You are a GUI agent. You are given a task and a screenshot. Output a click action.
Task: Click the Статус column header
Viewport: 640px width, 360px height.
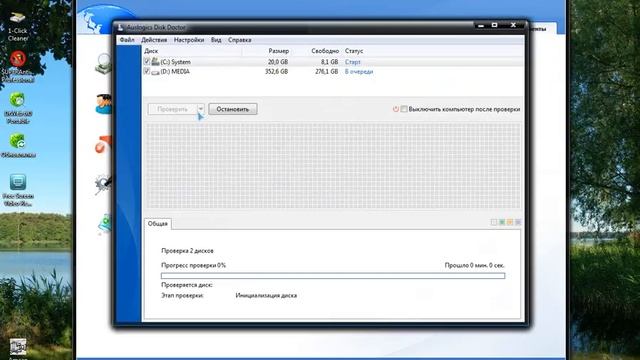354,51
